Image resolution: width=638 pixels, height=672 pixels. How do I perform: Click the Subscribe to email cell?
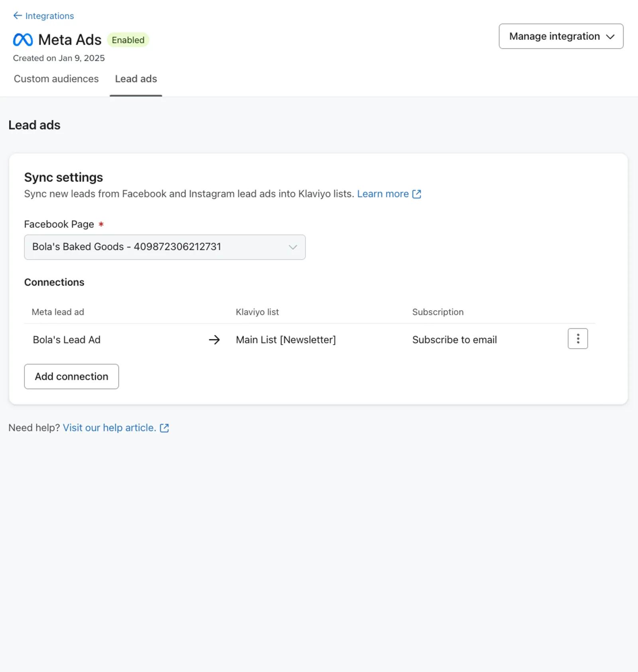455,340
